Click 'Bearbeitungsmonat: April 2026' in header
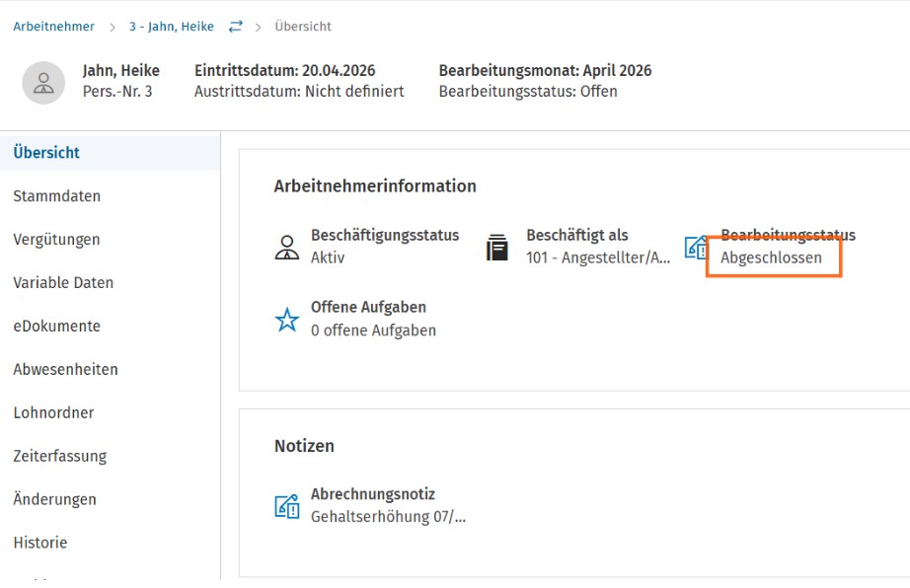910x588 pixels. coord(545,70)
